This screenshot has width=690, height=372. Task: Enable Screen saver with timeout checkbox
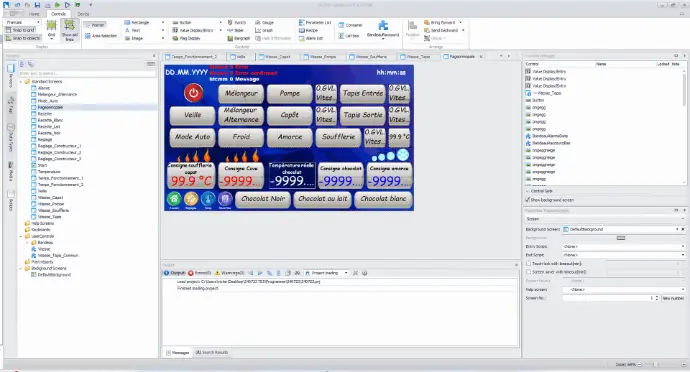click(x=529, y=272)
